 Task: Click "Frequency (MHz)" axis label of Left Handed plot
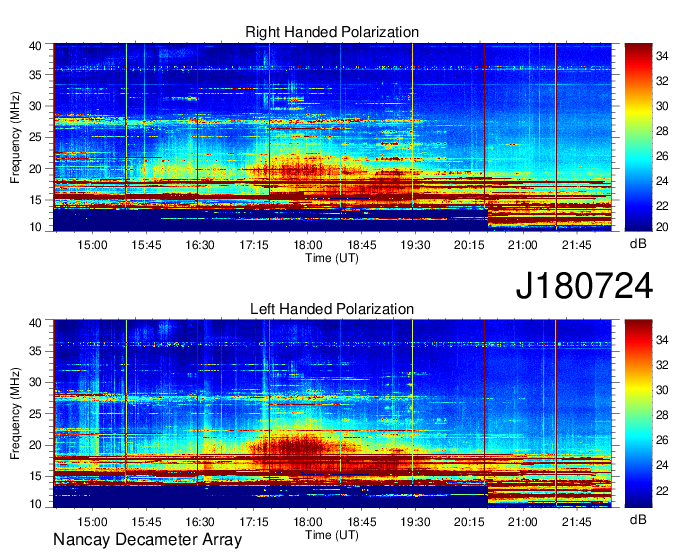click(x=15, y=413)
